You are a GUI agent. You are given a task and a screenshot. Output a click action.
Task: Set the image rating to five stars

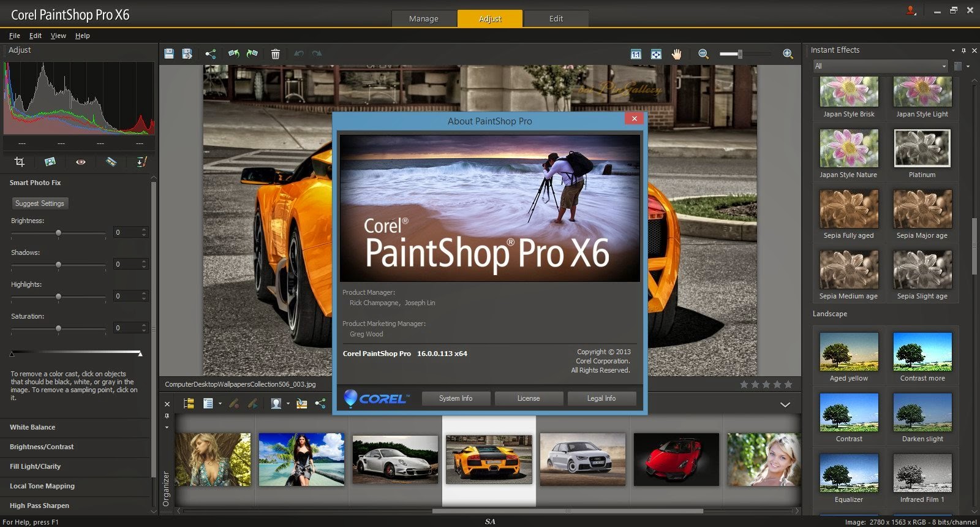pyautogui.click(x=788, y=384)
